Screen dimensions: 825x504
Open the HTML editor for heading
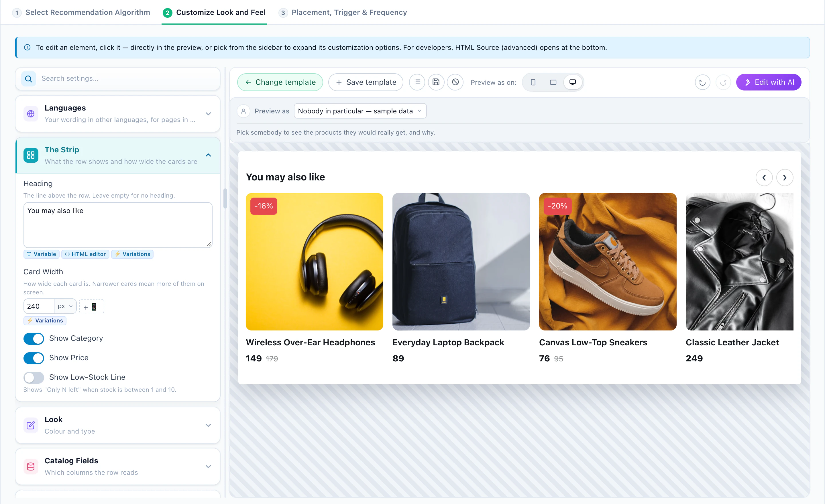85,254
